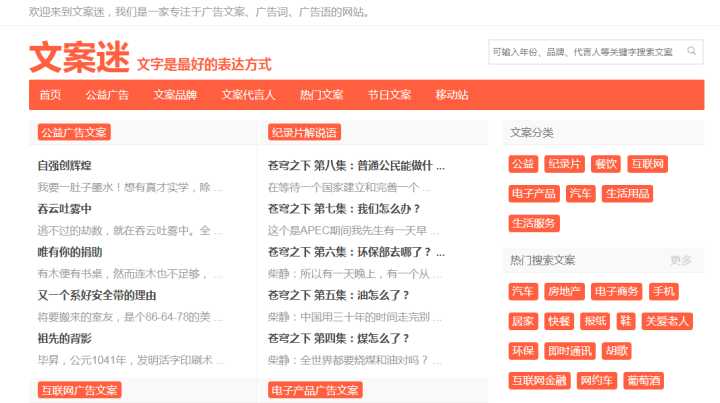The image size is (720, 403).
Task: Open 苍穹之下 第五集:油怎么了?
Action: (x=338, y=295)
